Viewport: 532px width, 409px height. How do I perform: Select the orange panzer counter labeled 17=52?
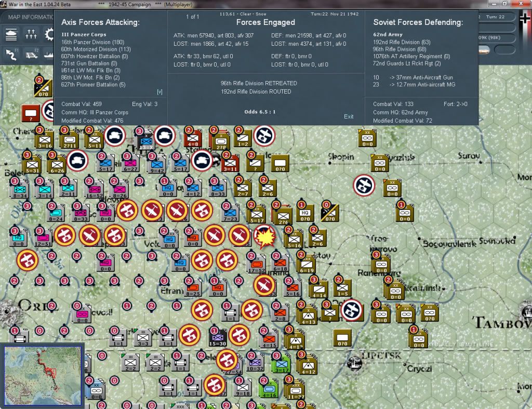(x=257, y=265)
